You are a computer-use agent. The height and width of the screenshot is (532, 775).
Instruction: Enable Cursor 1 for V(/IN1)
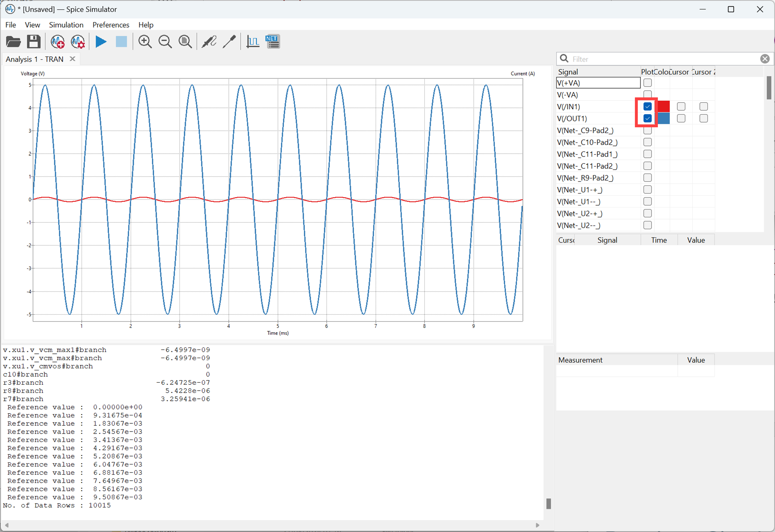[x=681, y=106]
